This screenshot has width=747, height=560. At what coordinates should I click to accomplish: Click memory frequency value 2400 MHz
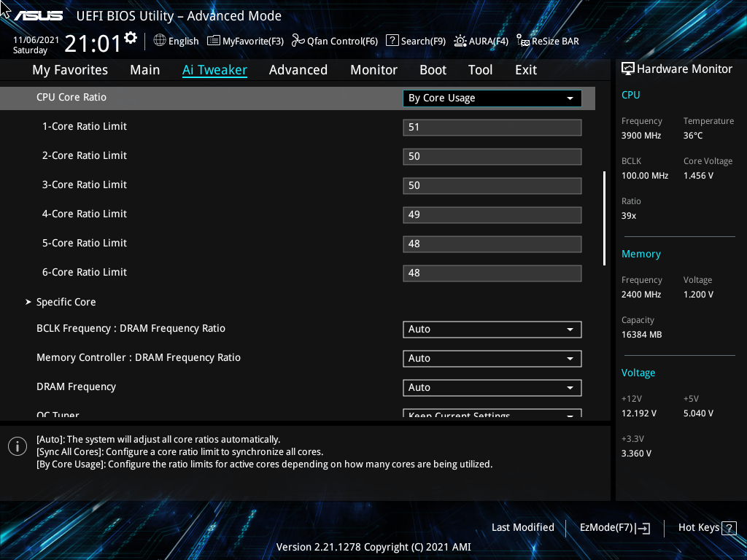point(641,295)
